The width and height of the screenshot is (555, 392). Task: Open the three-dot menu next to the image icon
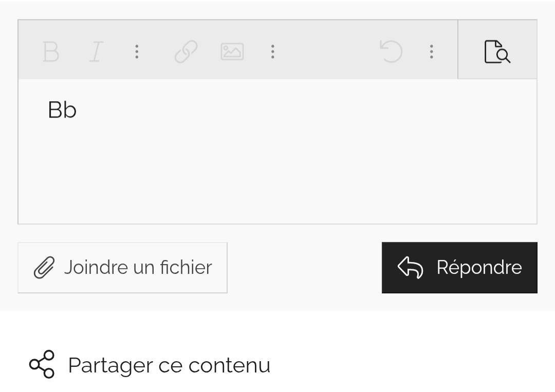pyautogui.click(x=273, y=51)
